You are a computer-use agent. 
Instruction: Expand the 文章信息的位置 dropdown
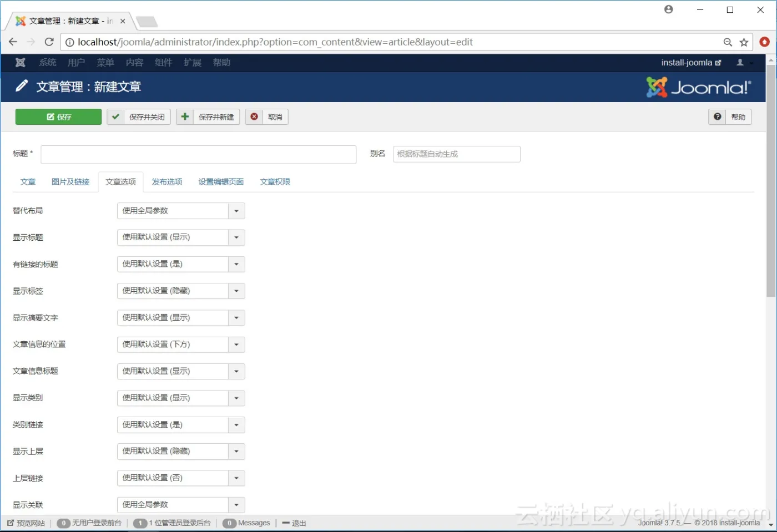(x=181, y=344)
